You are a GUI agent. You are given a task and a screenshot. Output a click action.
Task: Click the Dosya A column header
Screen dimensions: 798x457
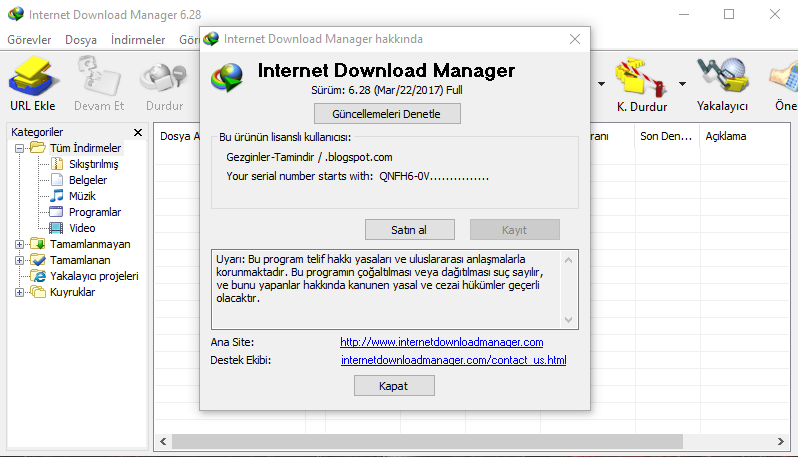(x=179, y=136)
